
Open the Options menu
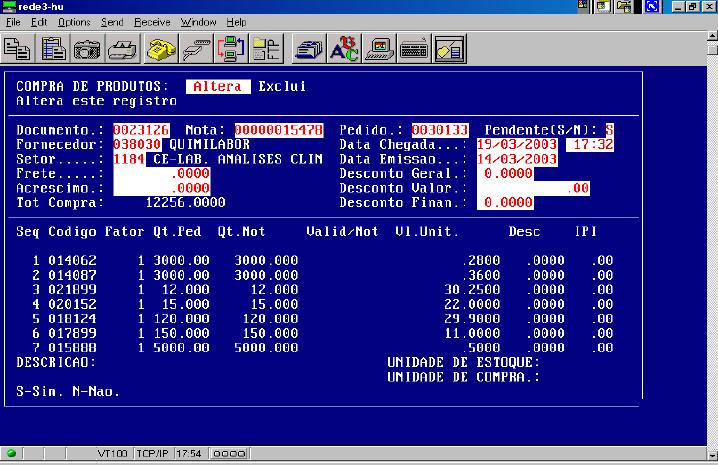(x=74, y=22)
